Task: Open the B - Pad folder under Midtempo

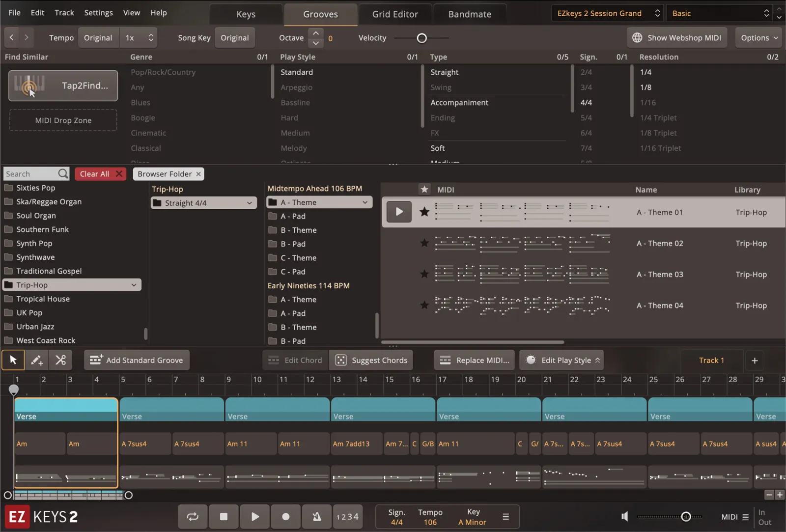Action: [x=293, y=244]
